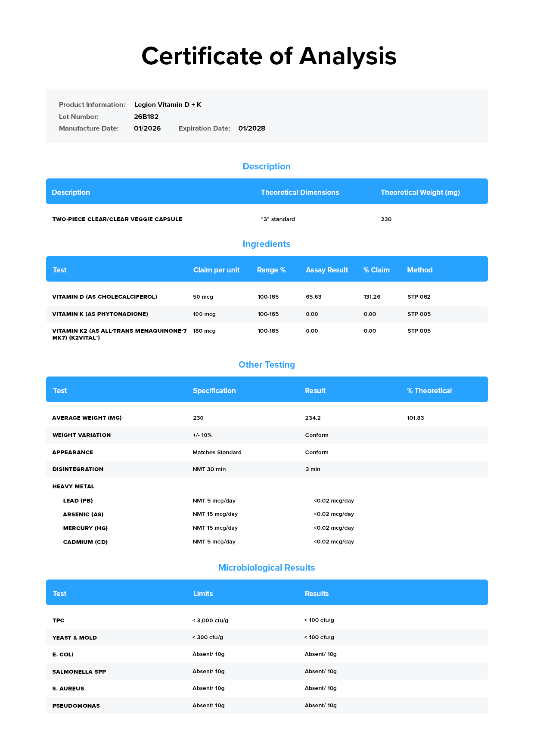Click the Theoretical Dimensions column header

point(300,192)
